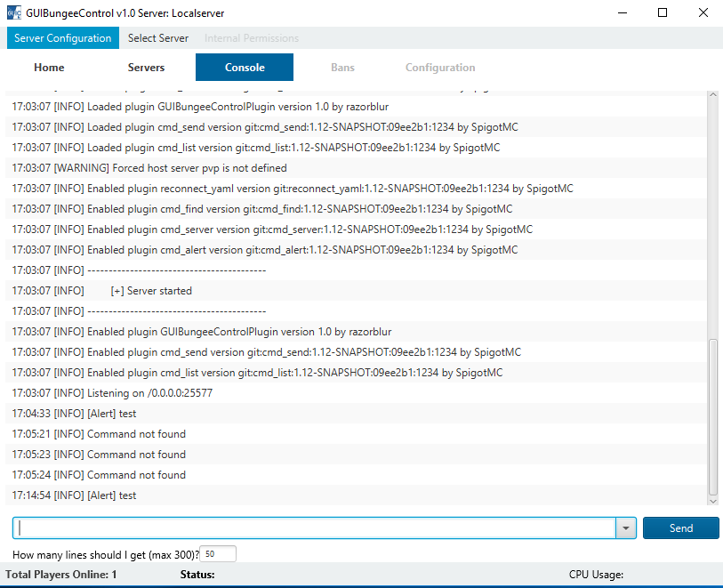Click the Internal Permissions menu item

click(252, 38)
